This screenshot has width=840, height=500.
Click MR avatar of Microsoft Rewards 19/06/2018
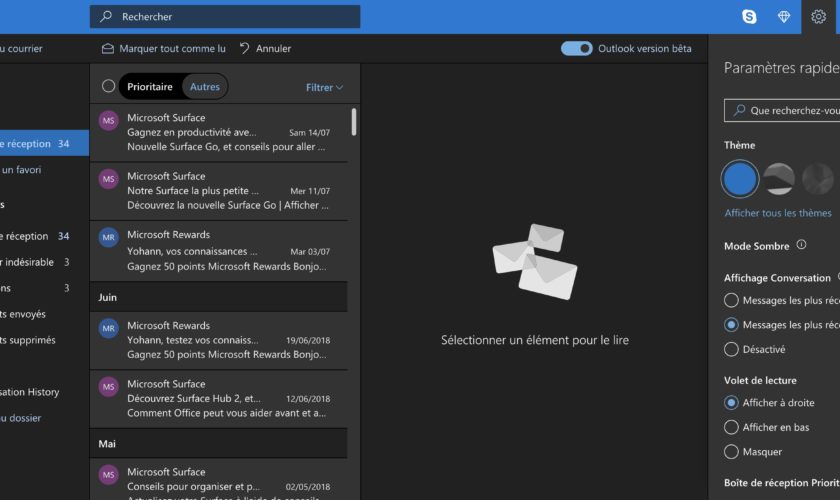109,328
